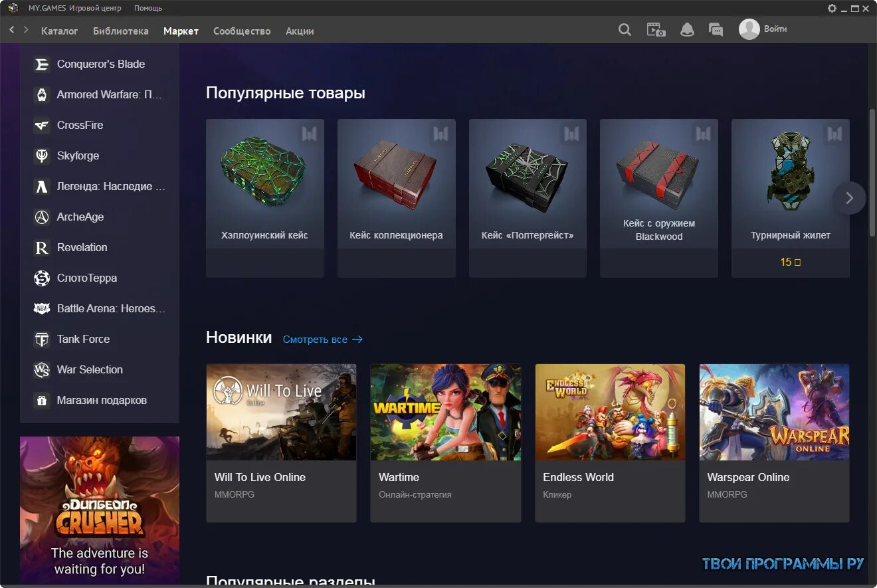Screen dimensions: 877x588
Task: Open the Endless World game card
Action: tap(610, 442)
